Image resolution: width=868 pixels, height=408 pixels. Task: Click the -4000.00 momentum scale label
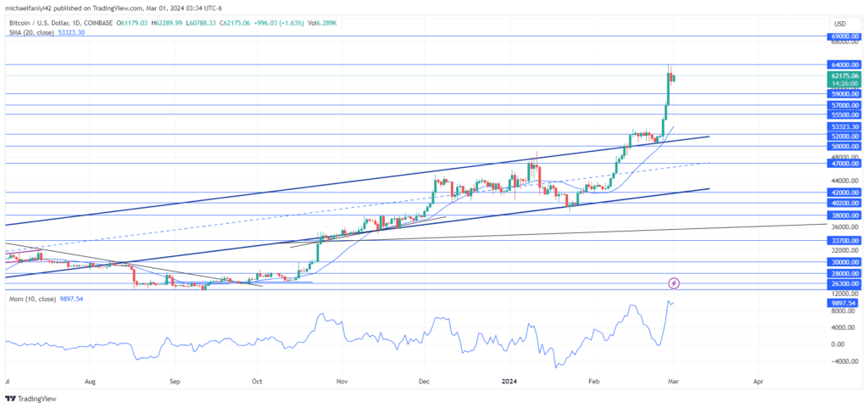(843, 361)
